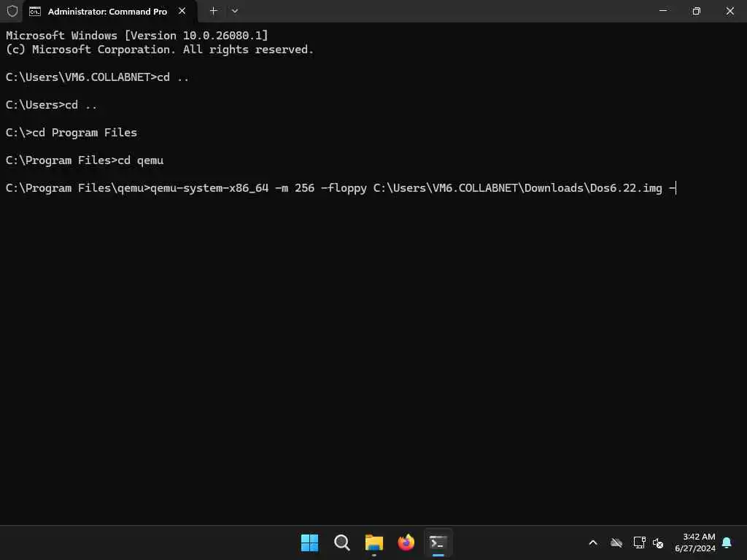Viewport: 747px width, 560px height.
Task: Click the 'C:\>cd Program Files' line
Action: (71, 133)
